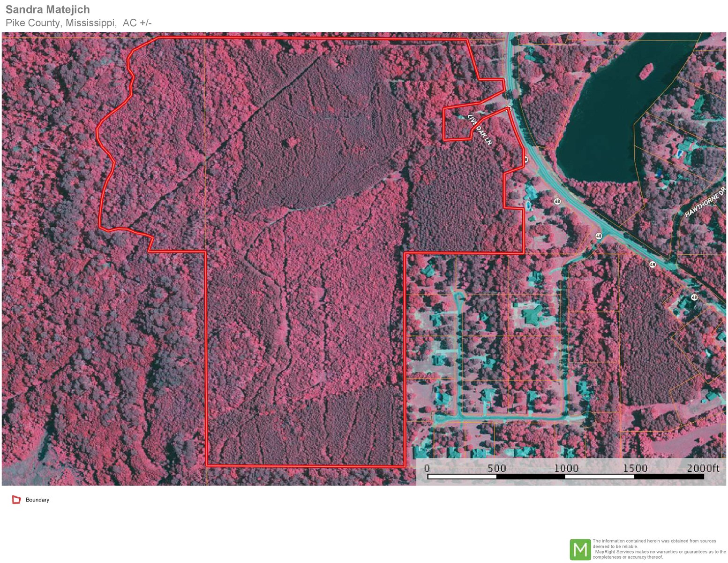Click the 500 label on scale bar
The image size is (728, 563).
coord(496,468)
